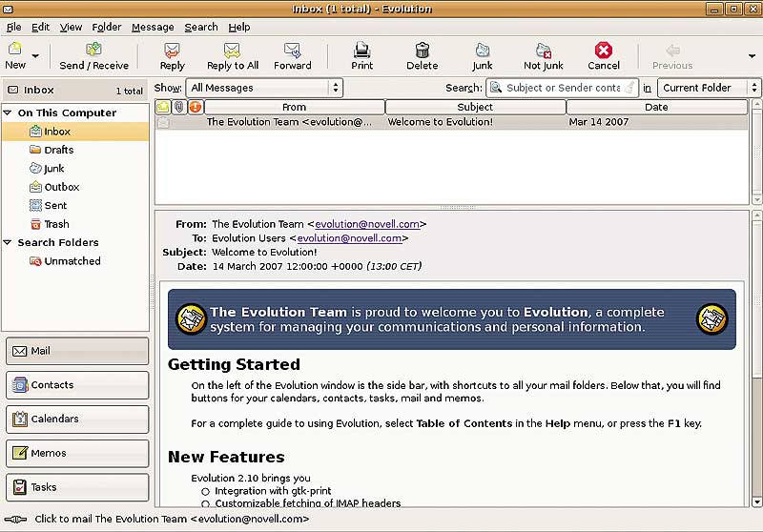763x532 pixels.
Task: Toggle read status icon on Welcome message
Action: (163, 123)
